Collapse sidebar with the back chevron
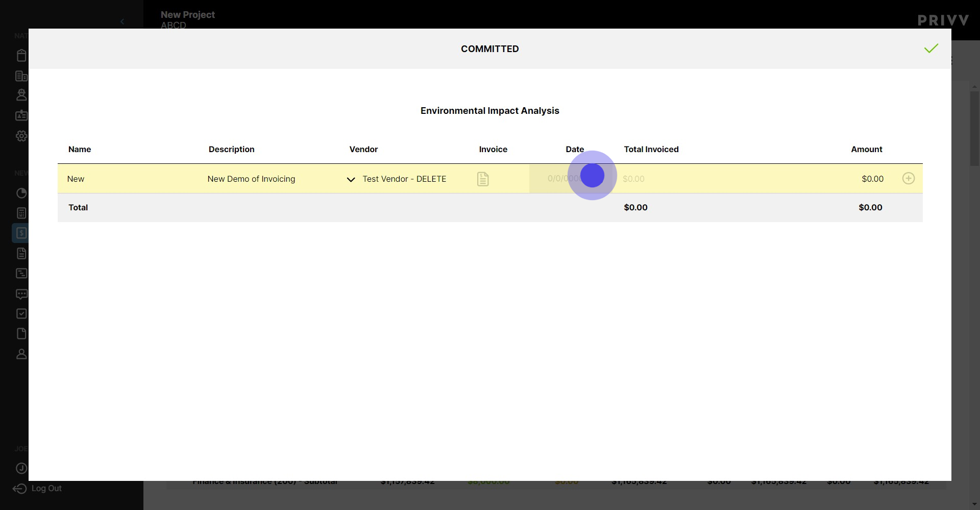This screenshot has width=980, height=510. point(122,21)
